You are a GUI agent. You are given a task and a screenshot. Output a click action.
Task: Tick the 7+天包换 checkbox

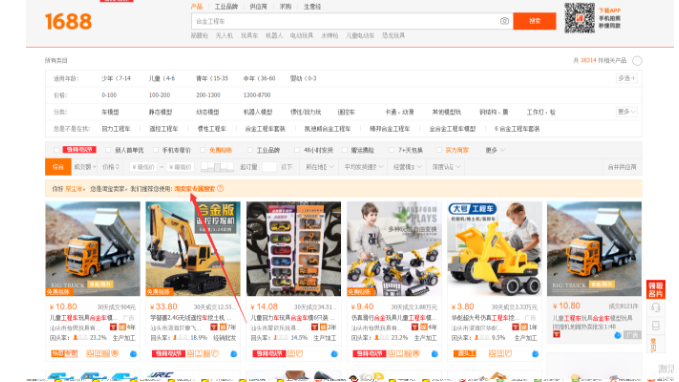click(391, 150)
